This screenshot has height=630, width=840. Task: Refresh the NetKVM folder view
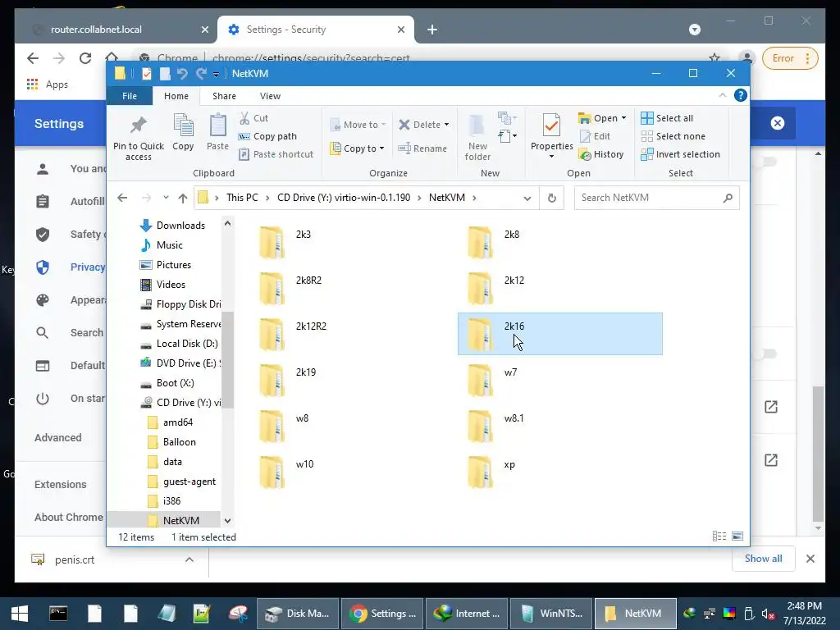552,199
